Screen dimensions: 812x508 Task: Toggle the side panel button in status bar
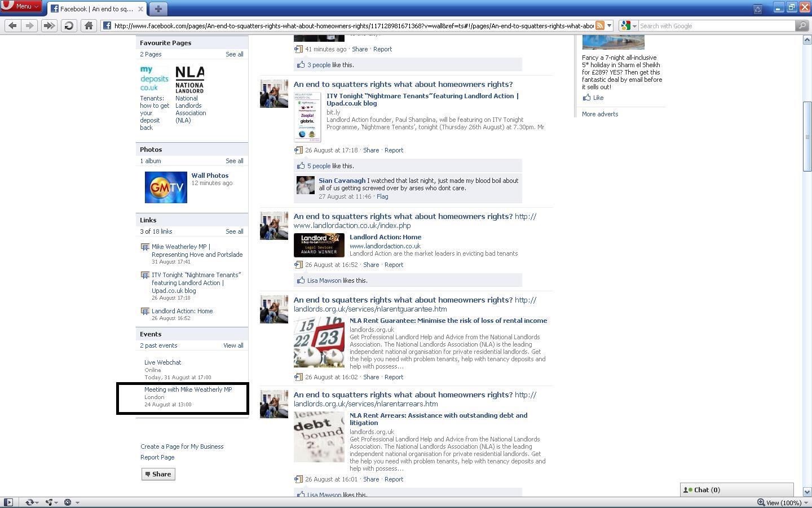pyautogui.click(x=8, y=502)
